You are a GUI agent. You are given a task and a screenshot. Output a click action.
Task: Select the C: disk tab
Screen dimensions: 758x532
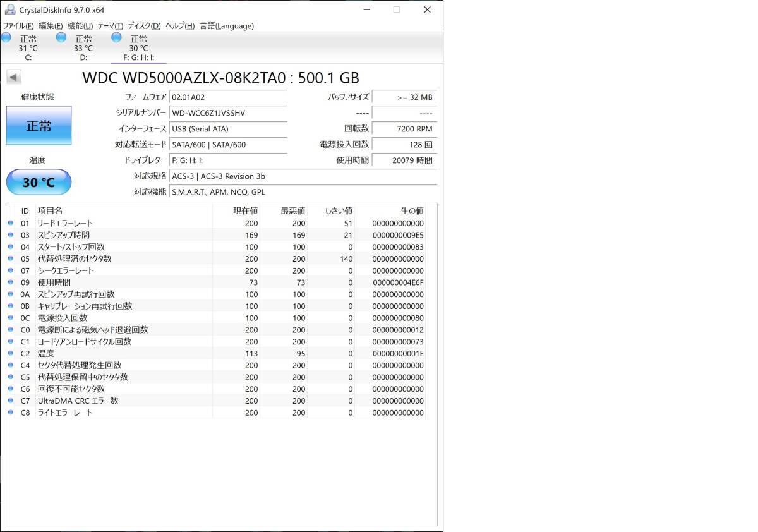[x=28, y=48]
